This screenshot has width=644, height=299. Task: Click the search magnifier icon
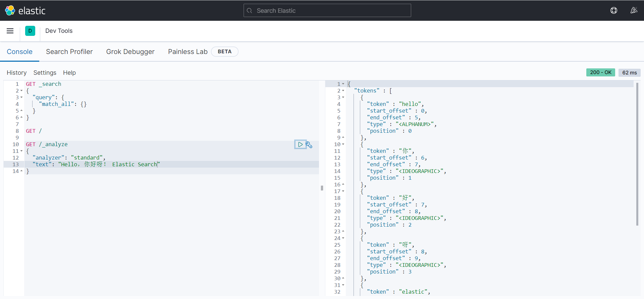tap(250, 11)
